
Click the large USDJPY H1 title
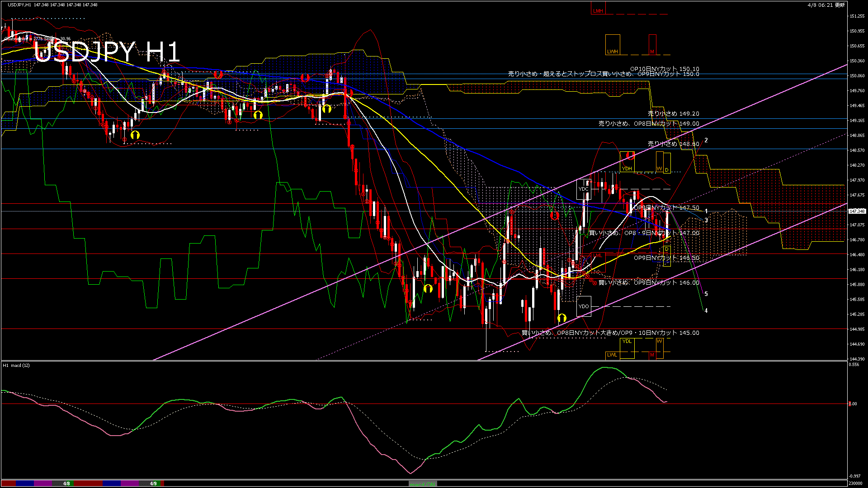pyautogui.click(x=107, y=52)
